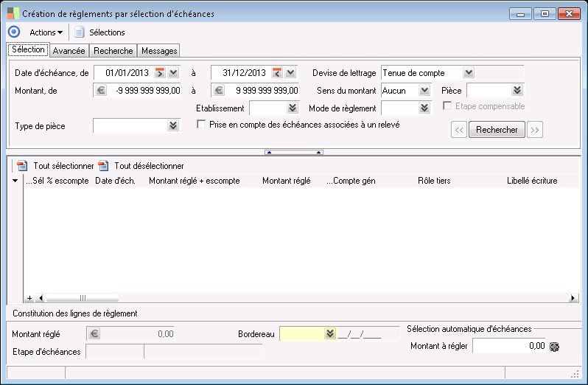Expand the Sens du montant dropdown

pos(424,90)
